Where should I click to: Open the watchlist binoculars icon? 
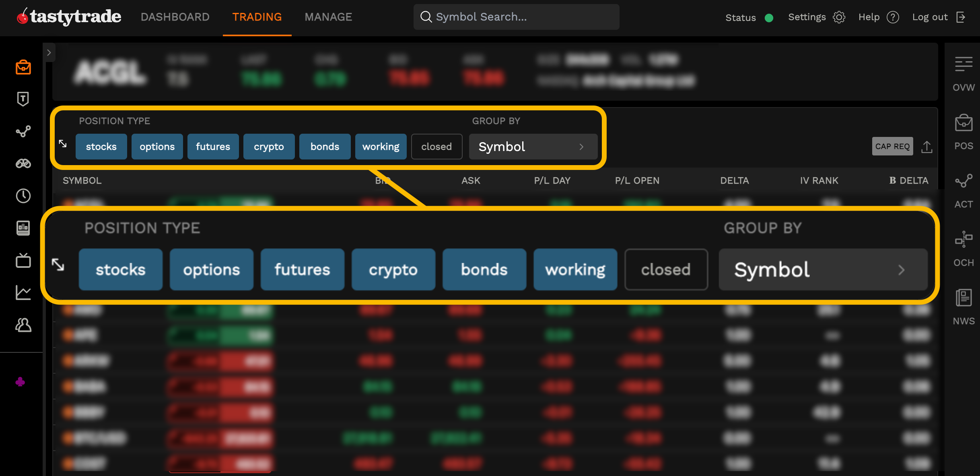[23, 164]
